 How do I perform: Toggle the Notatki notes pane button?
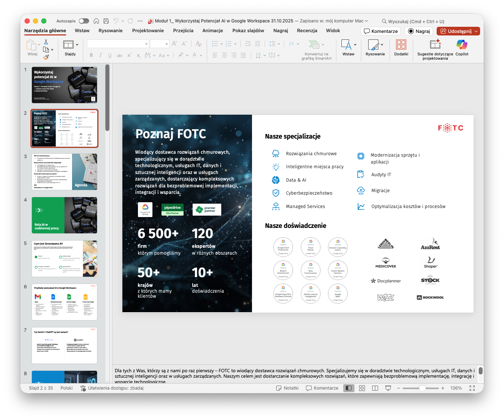(287, 388)
